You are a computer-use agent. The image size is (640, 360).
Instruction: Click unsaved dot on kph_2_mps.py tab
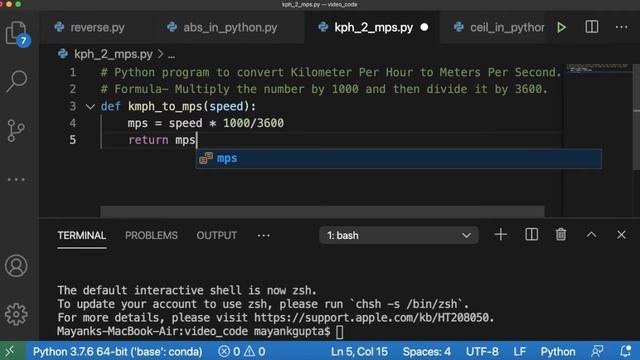click(424, 27)
